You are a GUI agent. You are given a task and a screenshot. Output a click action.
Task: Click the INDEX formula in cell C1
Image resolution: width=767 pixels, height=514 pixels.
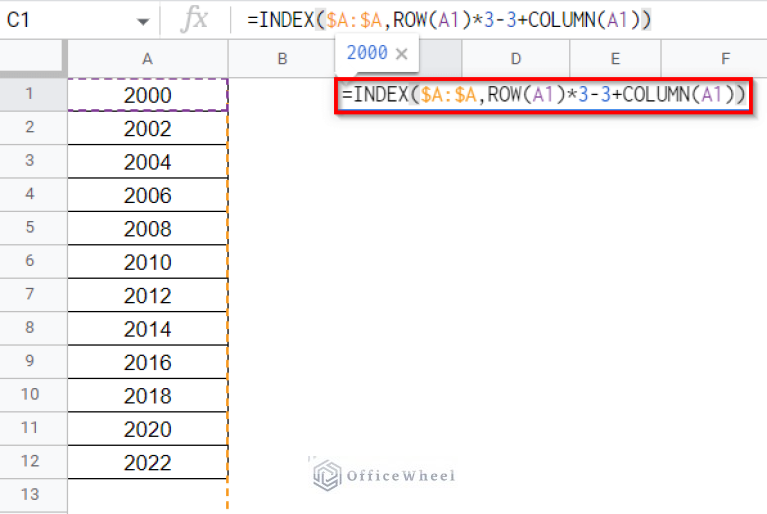543,95
